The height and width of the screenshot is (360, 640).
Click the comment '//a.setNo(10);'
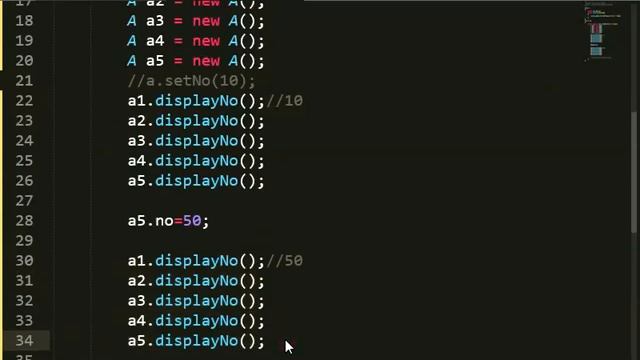click(x=191, y=80)
